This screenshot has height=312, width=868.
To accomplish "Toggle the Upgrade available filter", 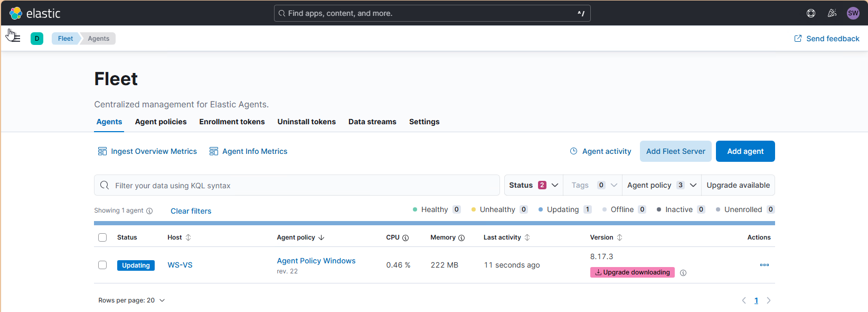I will point(738,185).
